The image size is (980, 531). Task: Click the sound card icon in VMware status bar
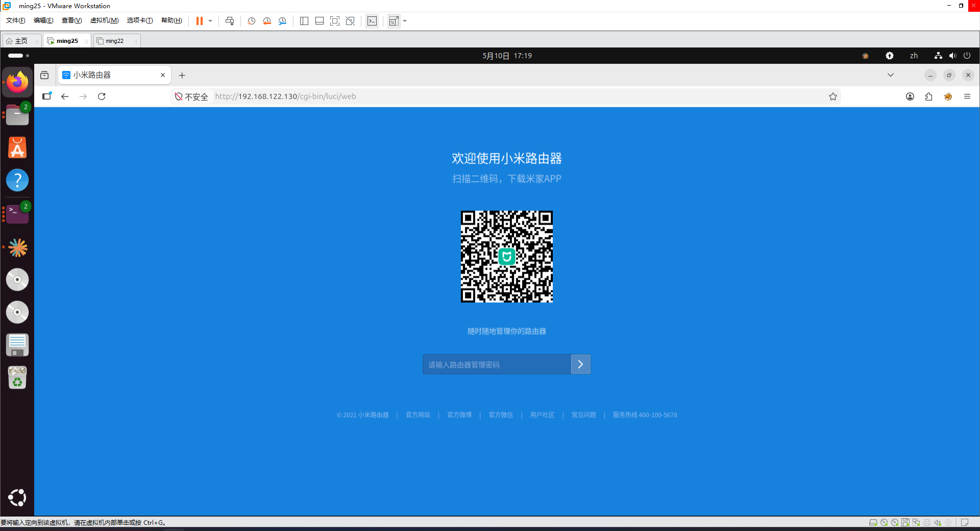(x=938, y=522)
